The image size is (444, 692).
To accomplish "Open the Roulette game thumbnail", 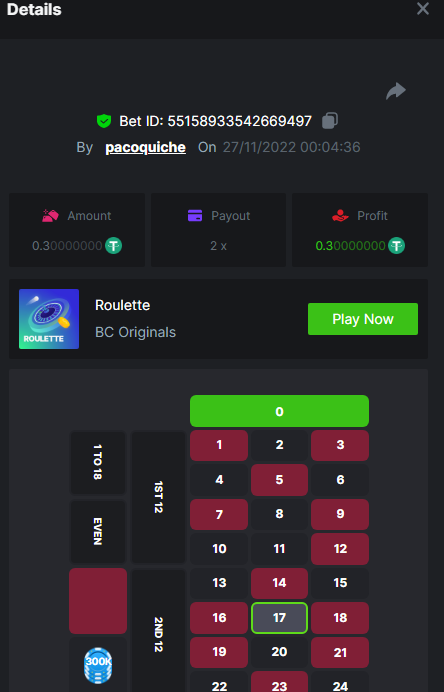I will click(x=49, y=319).
